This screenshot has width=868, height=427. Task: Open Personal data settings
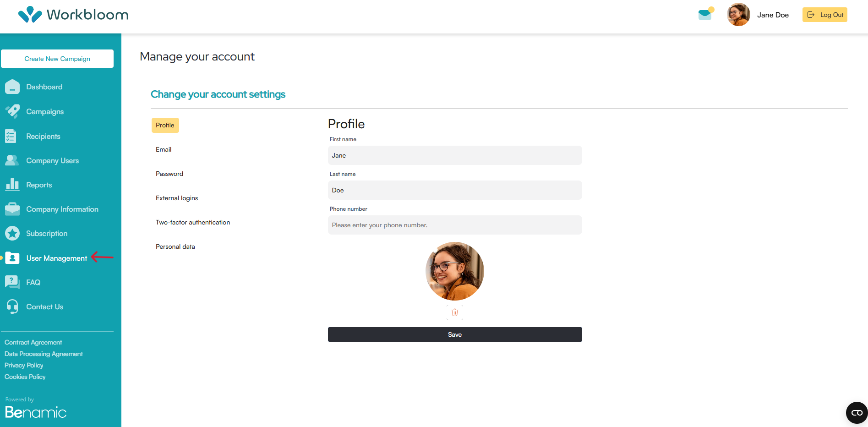175,246
